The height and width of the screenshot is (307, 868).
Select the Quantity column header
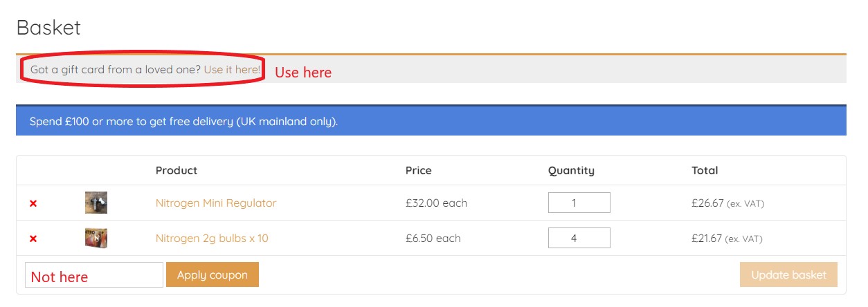(571, 171)
